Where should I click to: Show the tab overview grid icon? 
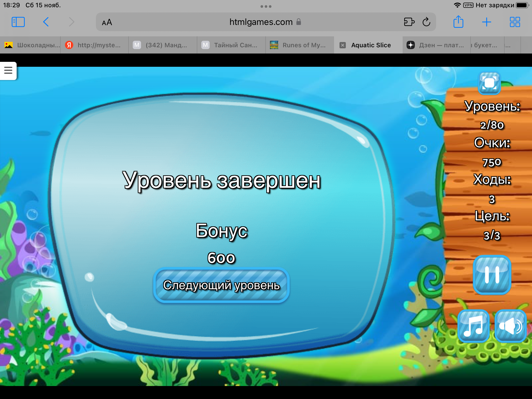515,22
